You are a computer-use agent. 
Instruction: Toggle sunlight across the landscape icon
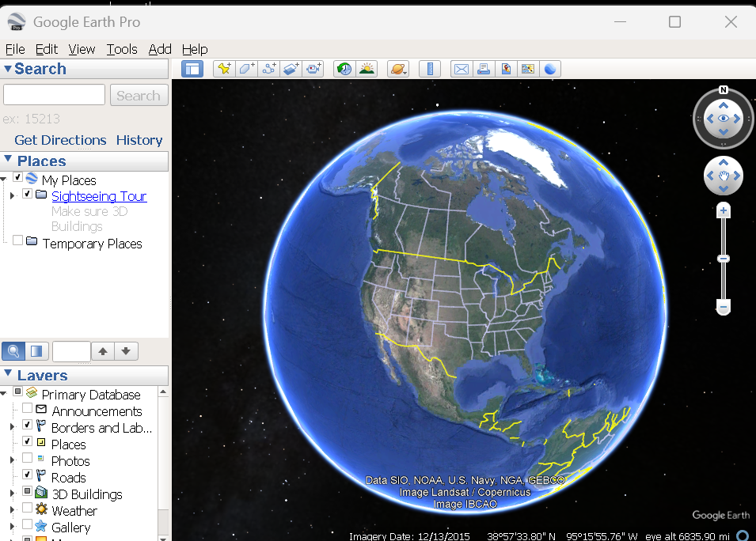click(367, 69)
